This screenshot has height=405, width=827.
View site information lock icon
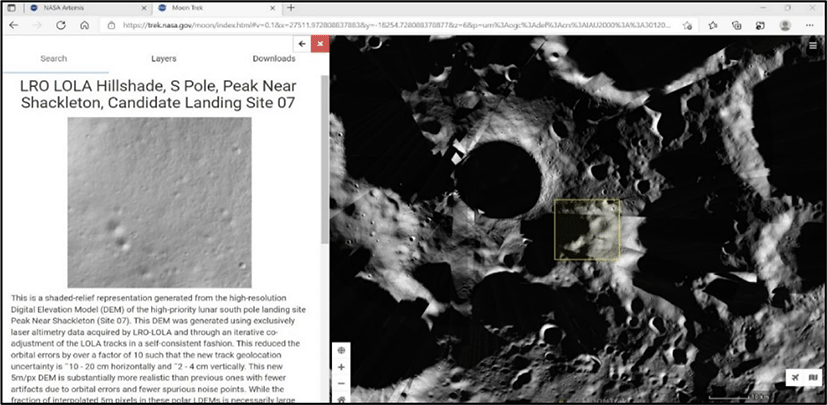[111, 25]
